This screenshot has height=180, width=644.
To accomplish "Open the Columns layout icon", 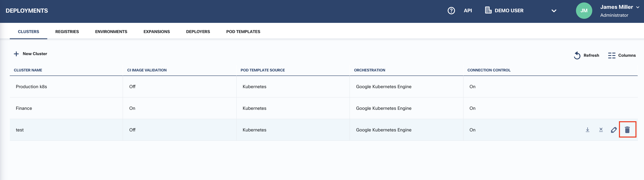I will [611, 55].
